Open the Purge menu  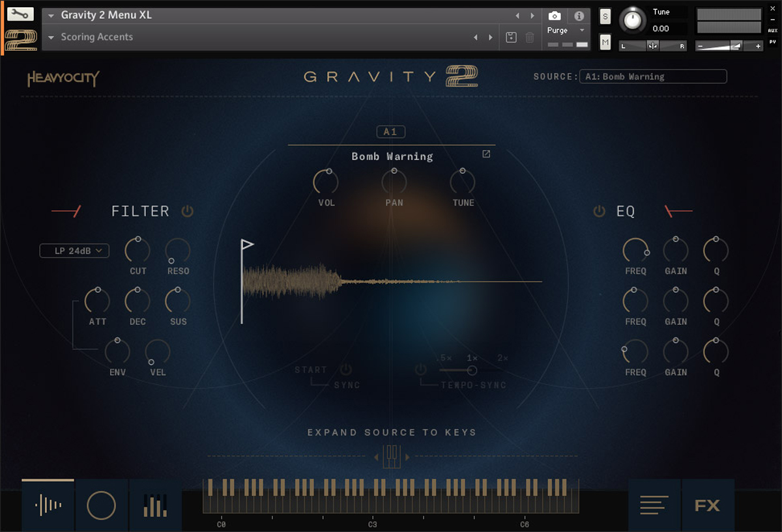(x=566, y=31)
